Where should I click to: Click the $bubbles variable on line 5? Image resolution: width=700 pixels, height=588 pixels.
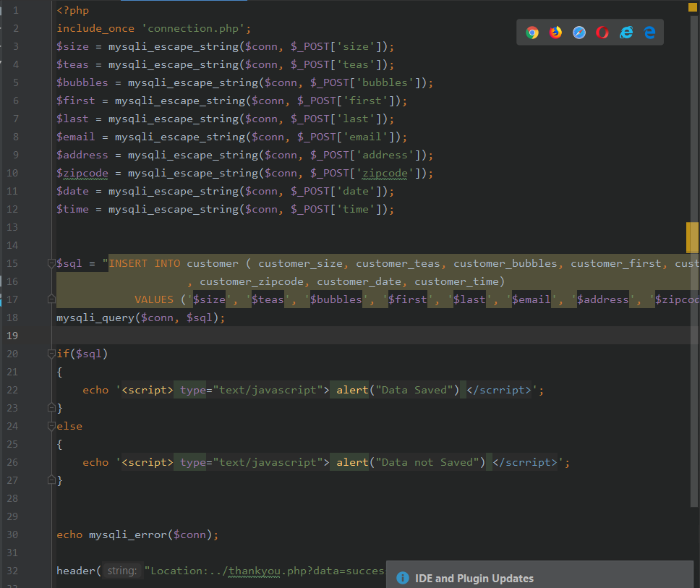click(82, 82)
